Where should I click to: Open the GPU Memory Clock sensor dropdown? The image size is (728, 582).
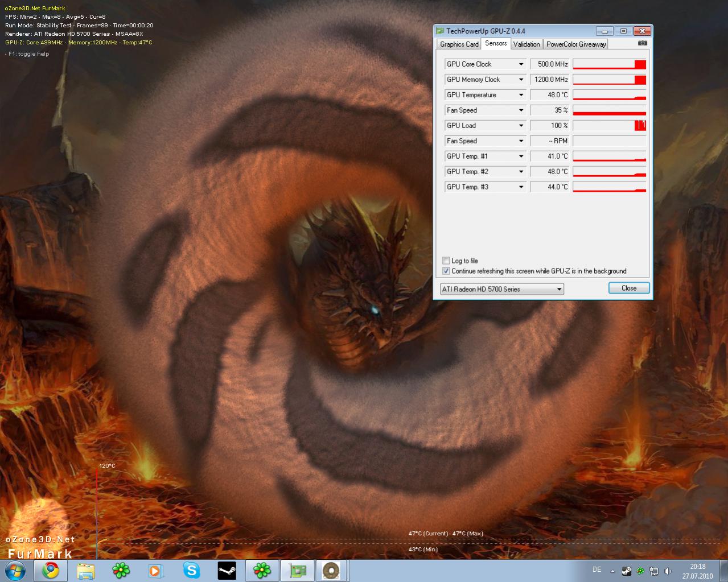[x=521, y=80]
